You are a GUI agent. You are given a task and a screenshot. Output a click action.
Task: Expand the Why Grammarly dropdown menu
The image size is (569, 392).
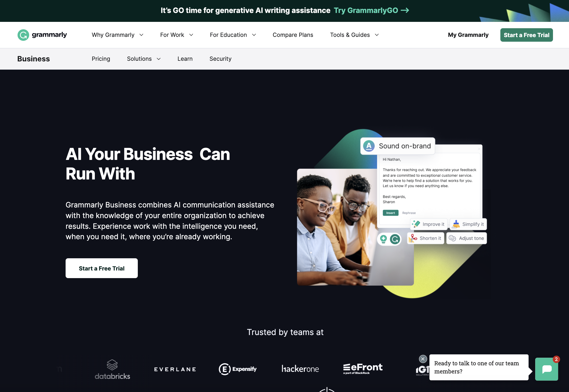(118, 35)
